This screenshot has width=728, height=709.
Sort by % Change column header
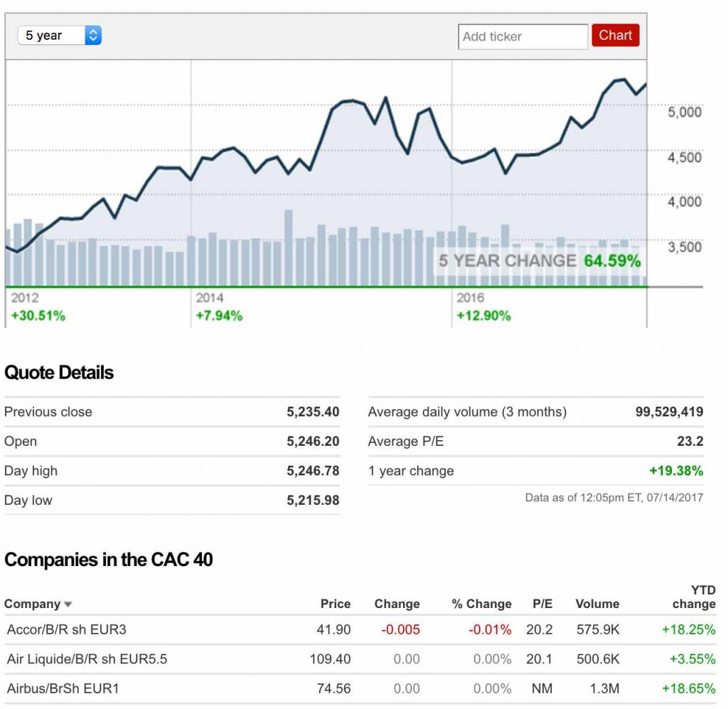point(481,604)
